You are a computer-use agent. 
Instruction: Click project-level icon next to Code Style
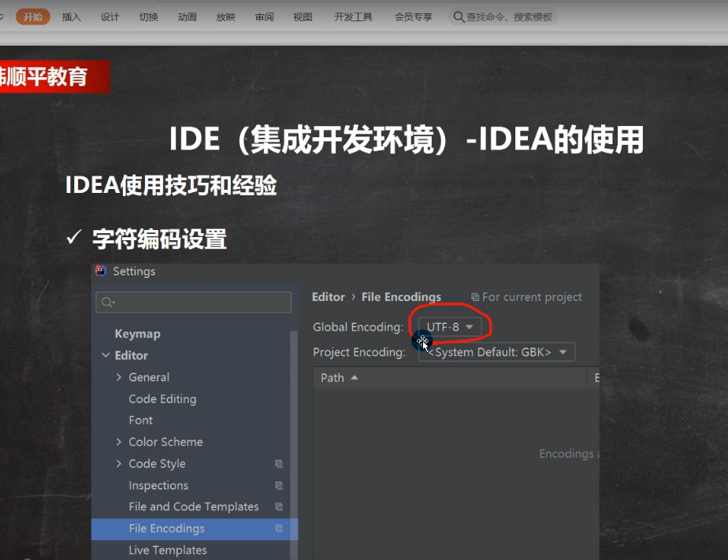click(x=279, y=464)
